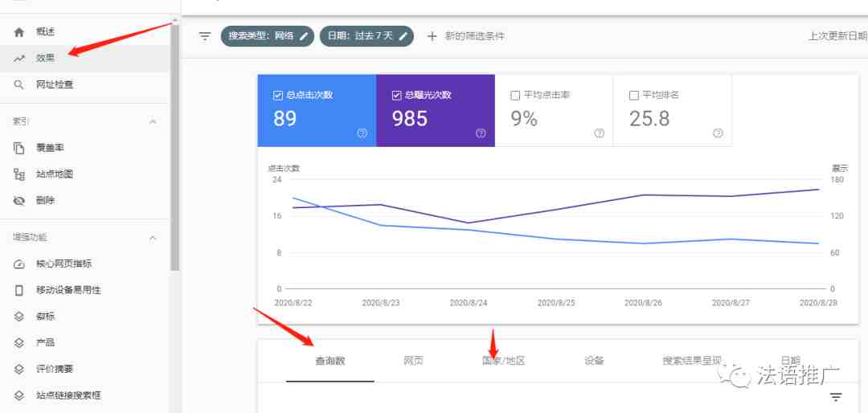Switch to the 设备 tab
This screenshot has width=868, height=413.
[594, 361]
